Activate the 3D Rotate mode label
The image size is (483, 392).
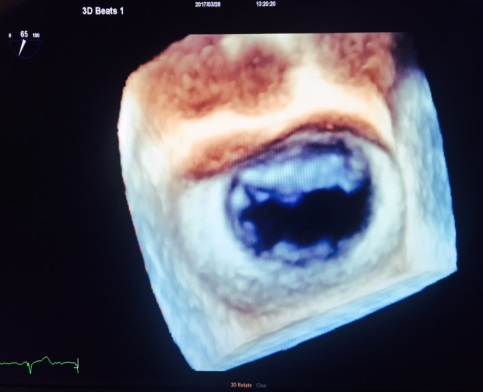click(x=241, y=385)
